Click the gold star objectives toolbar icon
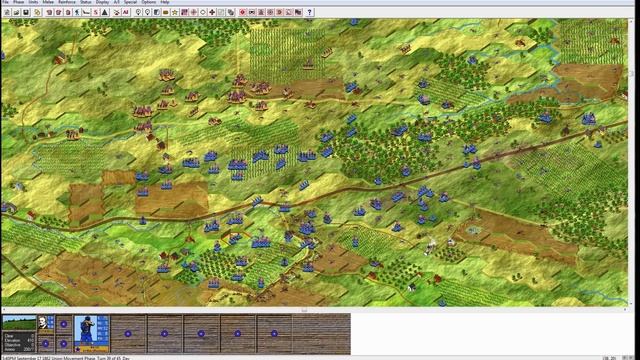 pos(175,12)
